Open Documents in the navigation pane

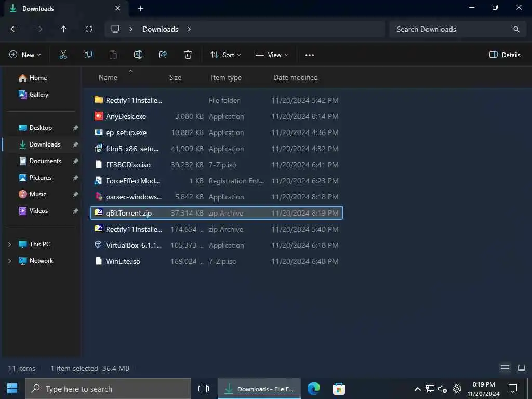click(45, 161)
